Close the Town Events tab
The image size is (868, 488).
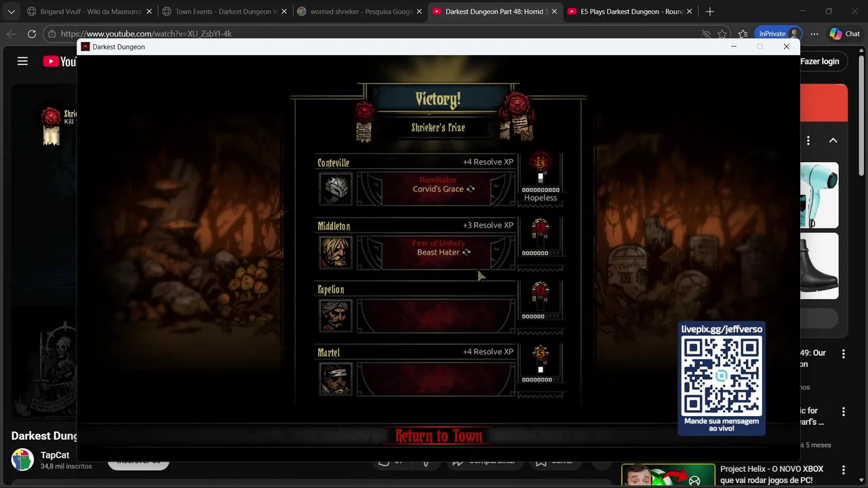pos(284,12)
